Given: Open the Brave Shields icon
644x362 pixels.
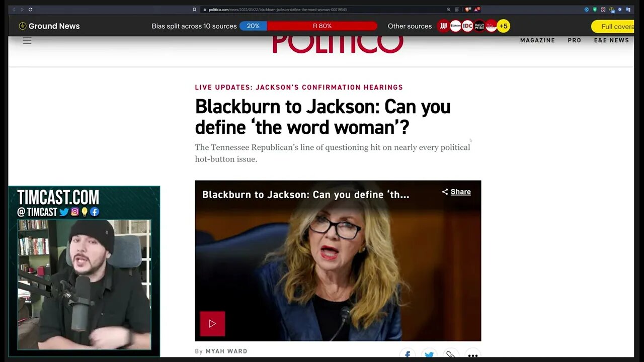Looking at the screenshot, I should (x=468, y=10).
